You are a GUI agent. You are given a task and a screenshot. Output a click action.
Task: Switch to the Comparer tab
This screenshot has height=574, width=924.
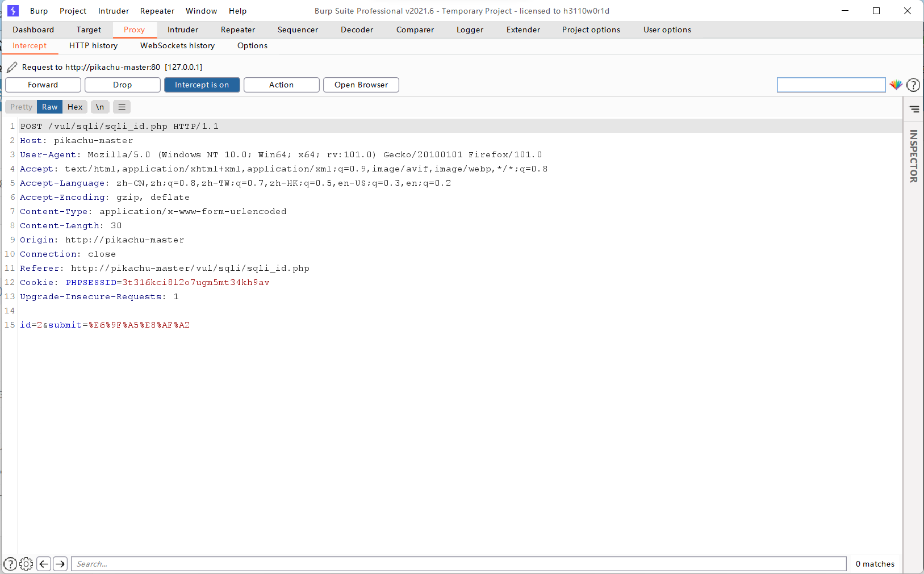tap(415, 30)
